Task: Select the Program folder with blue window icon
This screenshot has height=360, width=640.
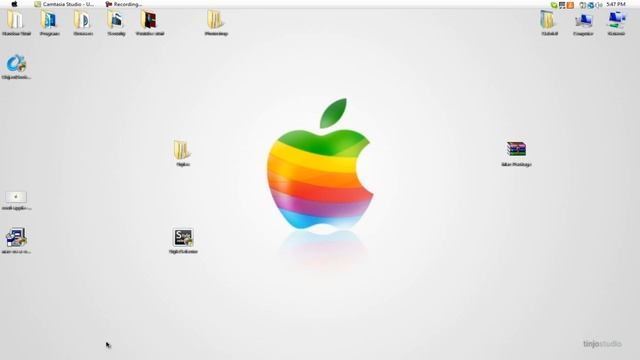Action: point(49,23)
